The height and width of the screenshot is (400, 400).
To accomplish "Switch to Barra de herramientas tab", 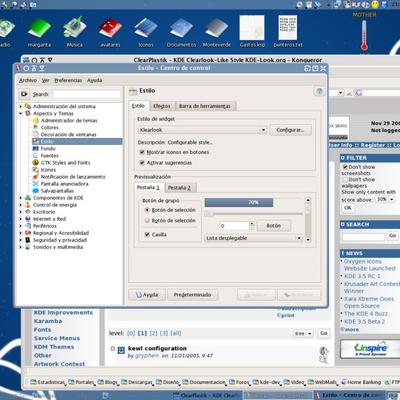I will pyautogui.click(x=205, y=106).
